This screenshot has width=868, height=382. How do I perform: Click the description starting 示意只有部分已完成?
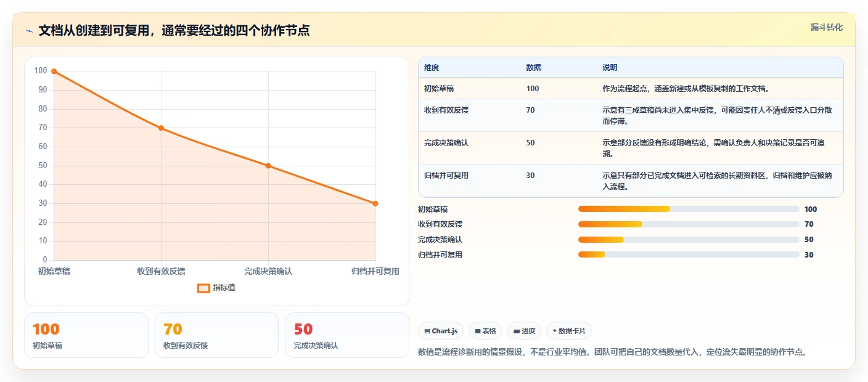(717, 181)
